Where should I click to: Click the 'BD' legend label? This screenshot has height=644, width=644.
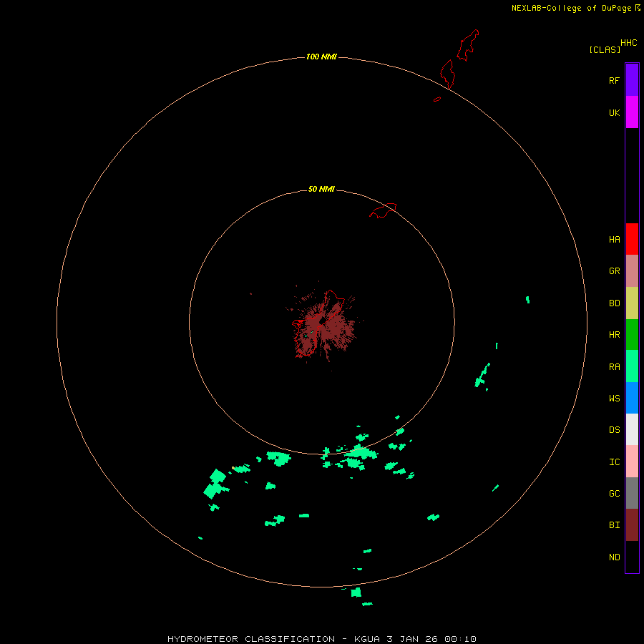(x=615, y=303)
